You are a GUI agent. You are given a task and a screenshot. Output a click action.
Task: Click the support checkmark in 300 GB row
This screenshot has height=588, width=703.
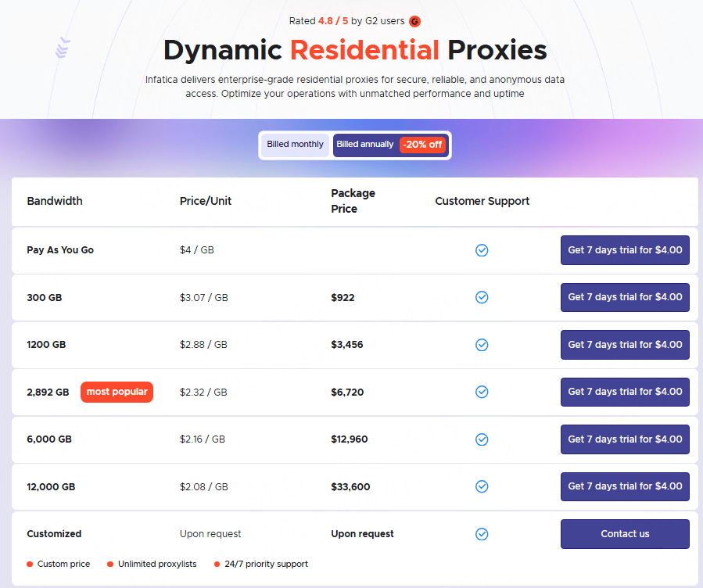pos(482,297)
